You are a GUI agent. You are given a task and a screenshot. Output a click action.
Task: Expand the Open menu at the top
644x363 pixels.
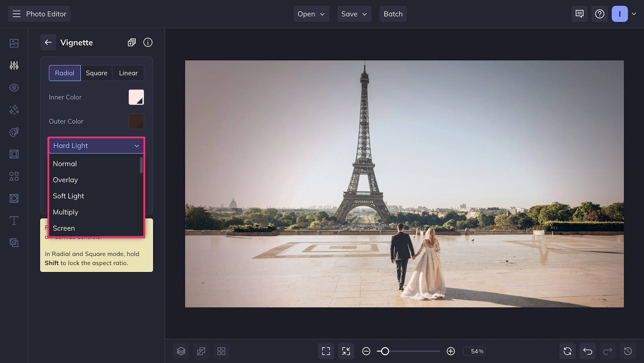[x=311, y=14]
